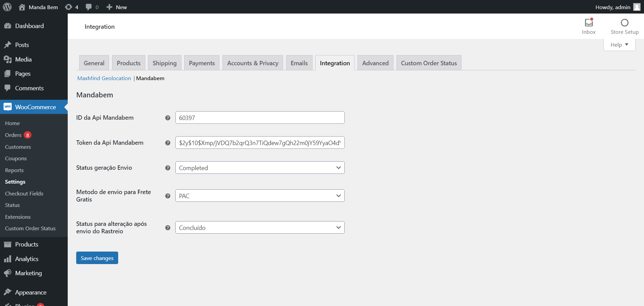Switch to the settings Products tab
Viewport: 644px width, 306px height.
(129, 63)
